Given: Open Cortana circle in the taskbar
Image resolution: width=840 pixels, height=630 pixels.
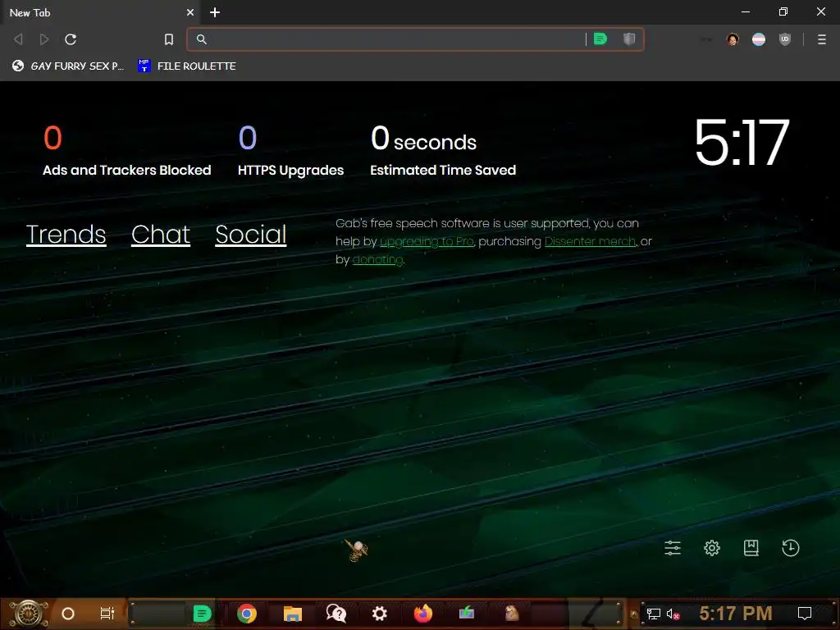Looking at the screenshot, I should coord(68,614).
